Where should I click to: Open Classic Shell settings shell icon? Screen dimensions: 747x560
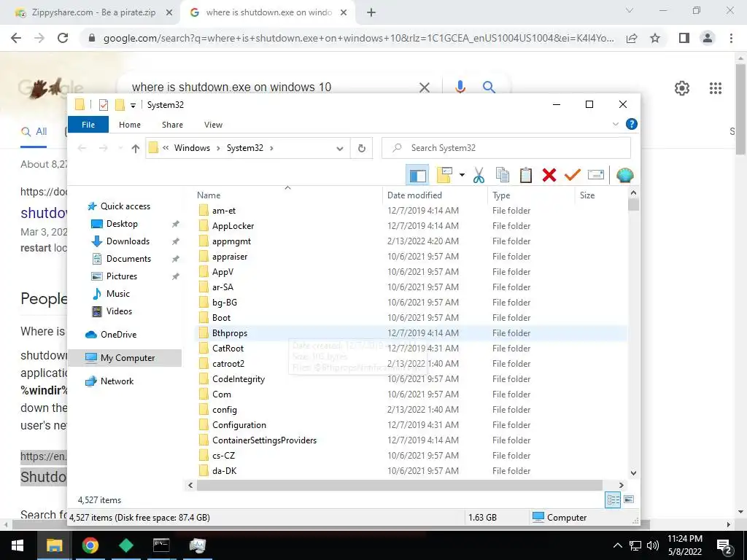[x=624, y=175]
